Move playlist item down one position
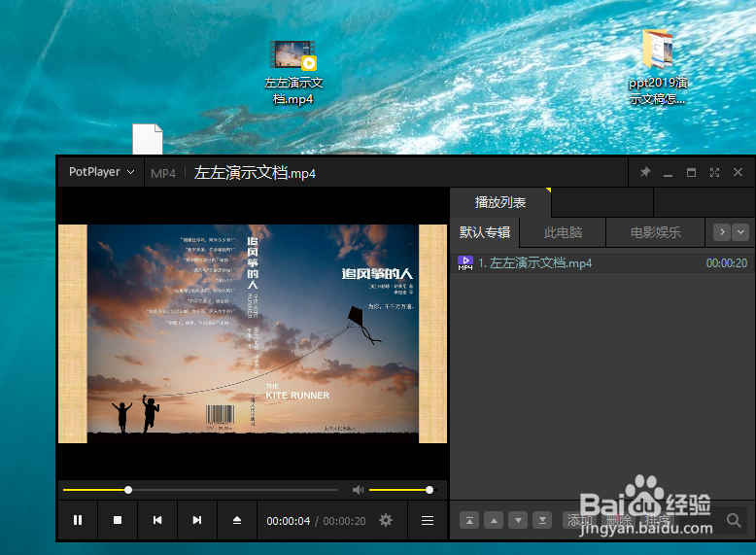The width and height of the screenshot is (756, 555). (518, 520)
